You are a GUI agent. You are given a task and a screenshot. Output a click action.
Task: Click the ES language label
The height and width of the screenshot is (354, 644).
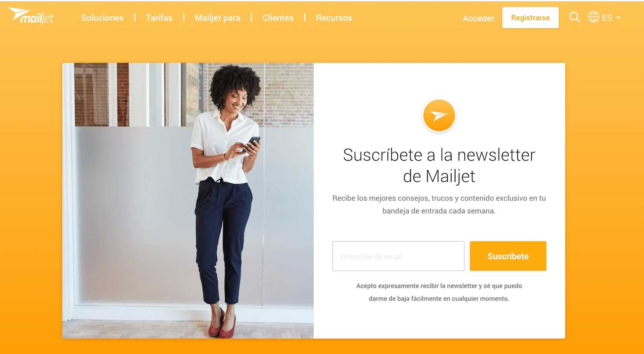click(607, 18)
